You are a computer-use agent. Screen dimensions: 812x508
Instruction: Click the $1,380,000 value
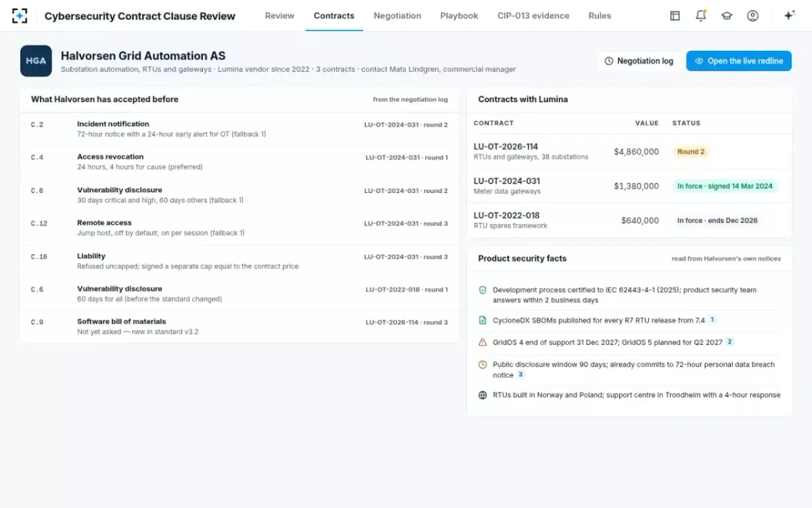636,186
